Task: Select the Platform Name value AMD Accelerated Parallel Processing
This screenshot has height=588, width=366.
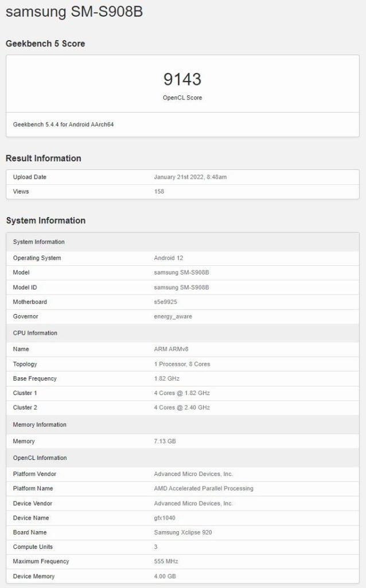Action: coord(204,489)
